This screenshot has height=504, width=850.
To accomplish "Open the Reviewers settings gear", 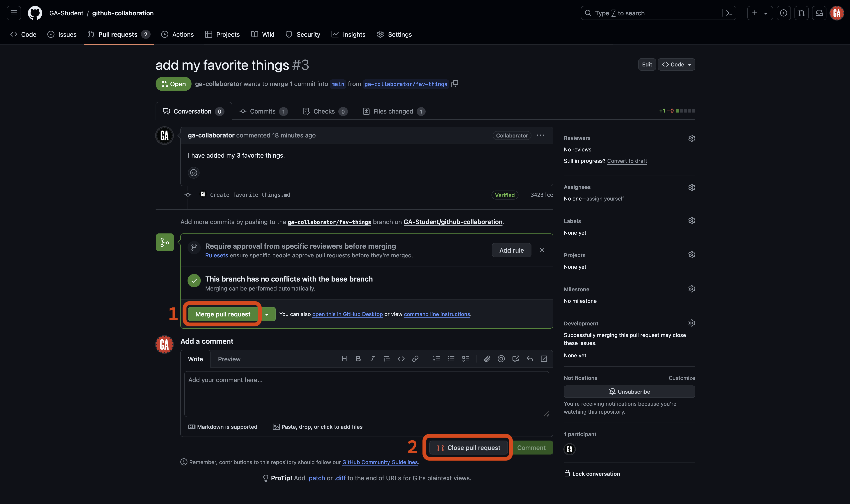I will (x=692, y=138).
